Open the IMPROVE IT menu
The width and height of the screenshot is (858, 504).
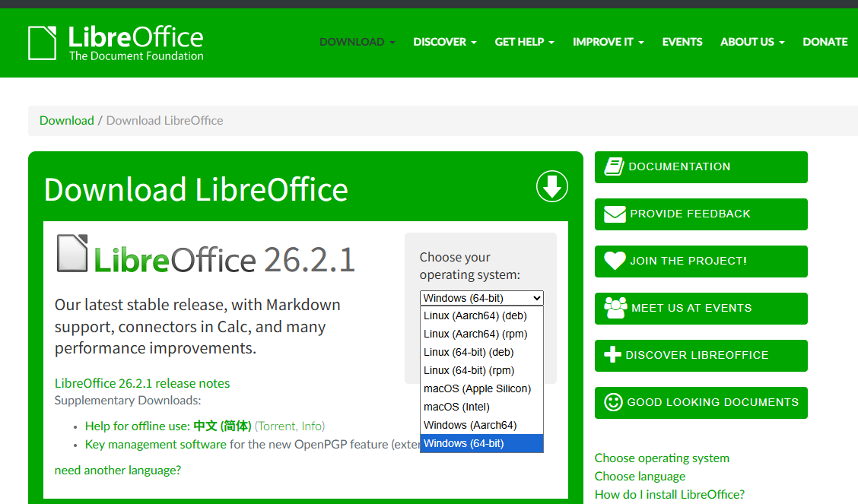603,42
